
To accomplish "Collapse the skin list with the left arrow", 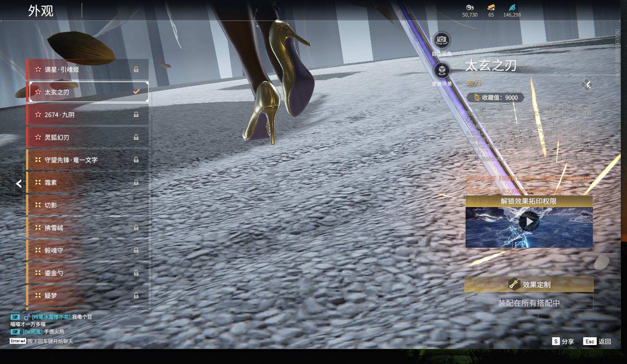I will 19,184.
